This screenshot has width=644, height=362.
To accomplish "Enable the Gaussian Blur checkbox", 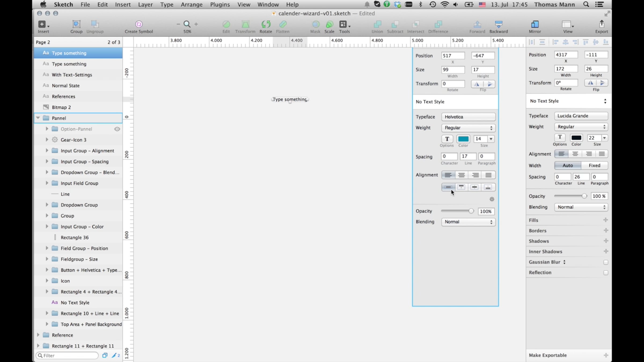I will click(x=606, y=262).
